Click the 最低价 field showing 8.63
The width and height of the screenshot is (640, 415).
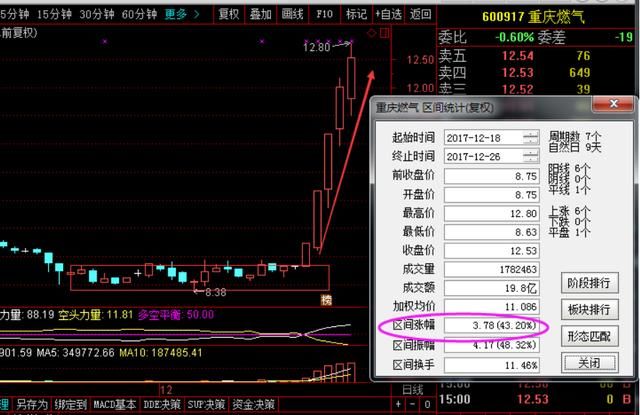pyautogui.click(x=491, y=232)
